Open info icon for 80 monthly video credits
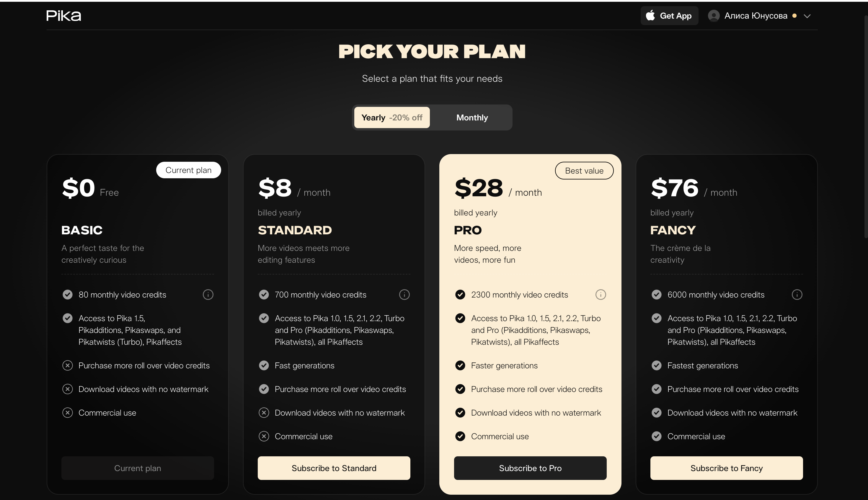Screen dimensions: 868x500 208,295
